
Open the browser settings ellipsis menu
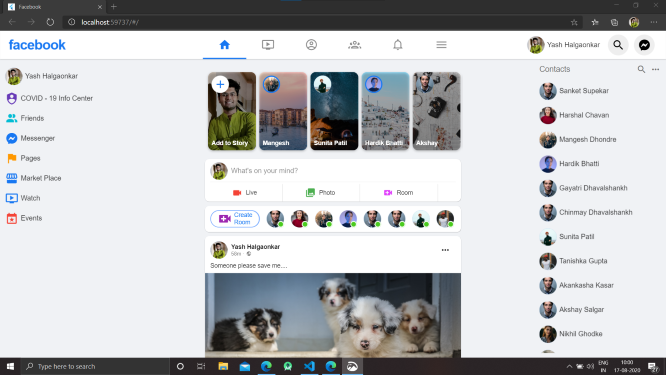click(653, 22)
